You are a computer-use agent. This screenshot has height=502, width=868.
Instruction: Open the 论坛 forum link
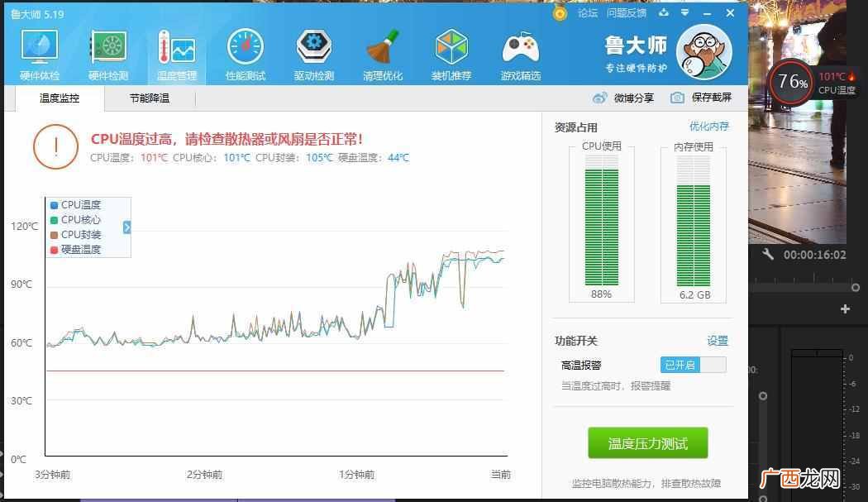pyautogui.click(x=587, y=12)
